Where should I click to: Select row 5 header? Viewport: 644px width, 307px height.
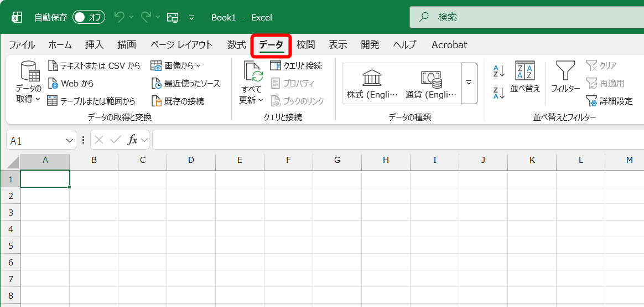click(11, 245)
